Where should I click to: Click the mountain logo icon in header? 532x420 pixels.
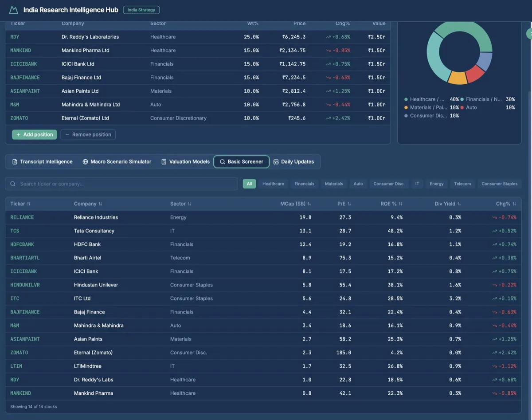point(14,10)
